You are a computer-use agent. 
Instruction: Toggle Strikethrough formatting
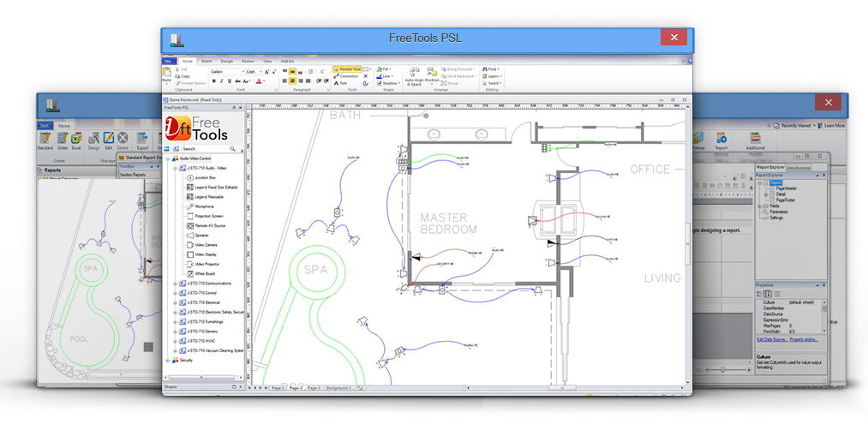237,81
